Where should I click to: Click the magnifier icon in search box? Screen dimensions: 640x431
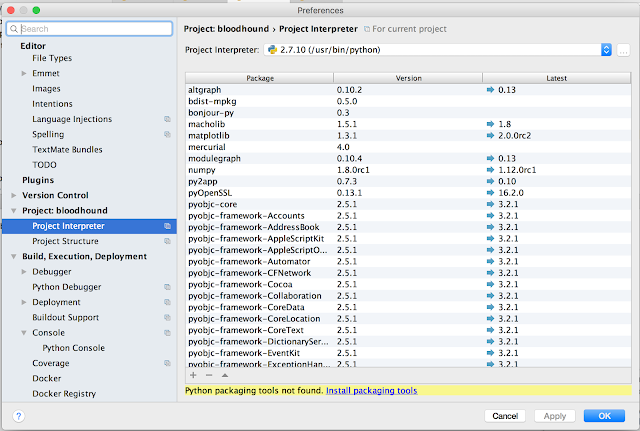point(14,29)
